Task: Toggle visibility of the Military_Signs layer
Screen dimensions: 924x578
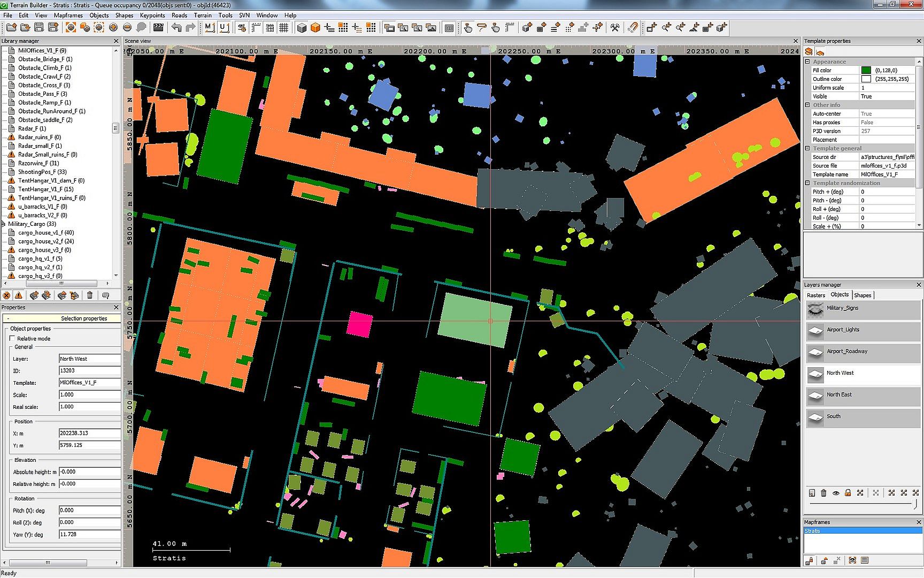Action: 815,309
